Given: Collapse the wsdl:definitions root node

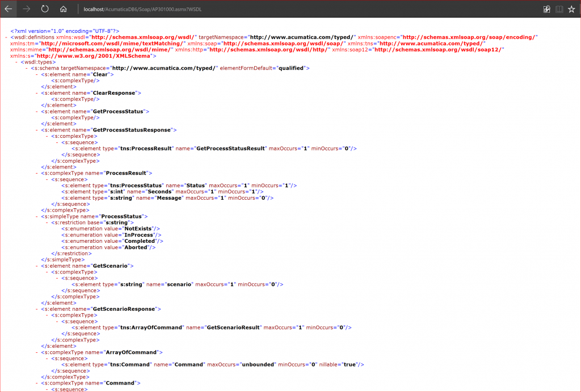Looking at the screenshot, I should point(7,37).
